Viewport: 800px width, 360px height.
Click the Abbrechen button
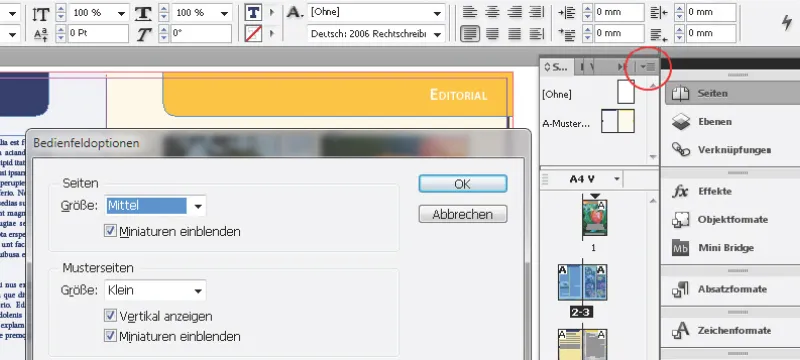[x=463, y=214]
